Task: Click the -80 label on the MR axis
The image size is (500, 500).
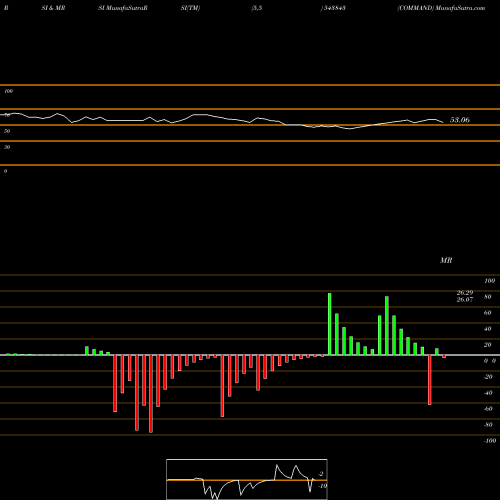Action: coord(488,425)
